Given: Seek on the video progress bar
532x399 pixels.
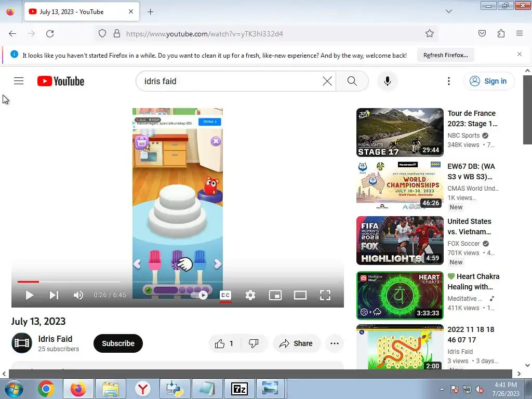Looking at the screenshot, I should click(x=69, y=282).
